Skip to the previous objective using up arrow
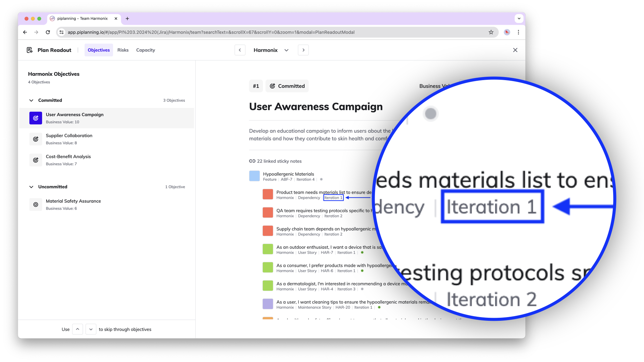Screen dimensions: 644x362 pyautogui.click(x=77, y=329)
